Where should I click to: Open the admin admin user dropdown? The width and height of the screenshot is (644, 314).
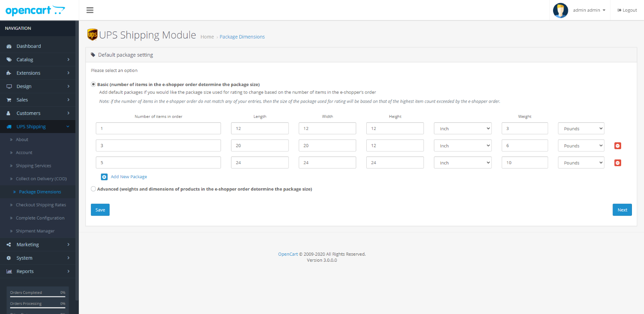589,10
